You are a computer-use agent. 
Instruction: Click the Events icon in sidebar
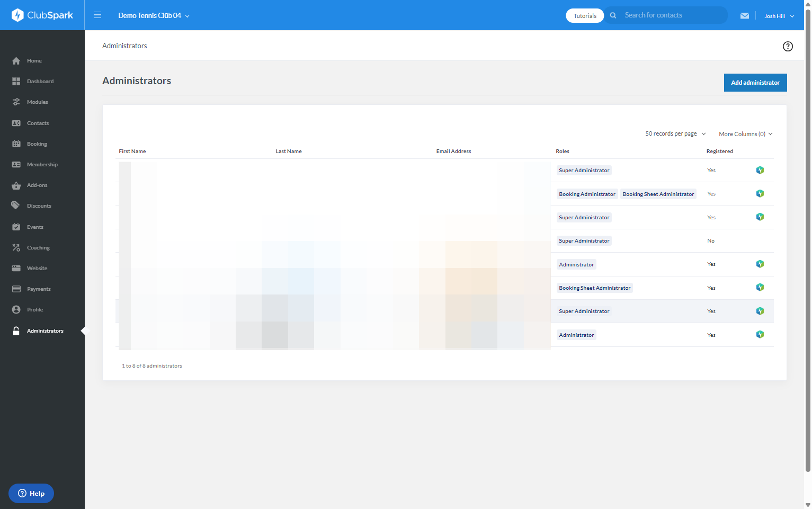[16, 227]
